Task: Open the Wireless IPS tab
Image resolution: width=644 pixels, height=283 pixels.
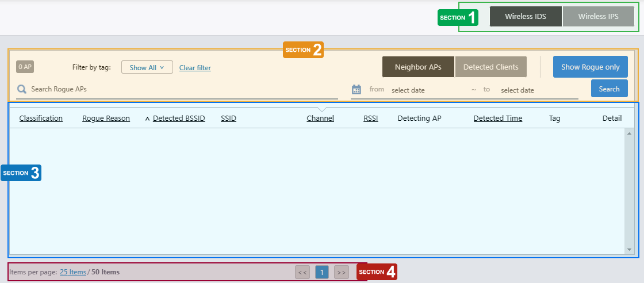Action: 598,17
